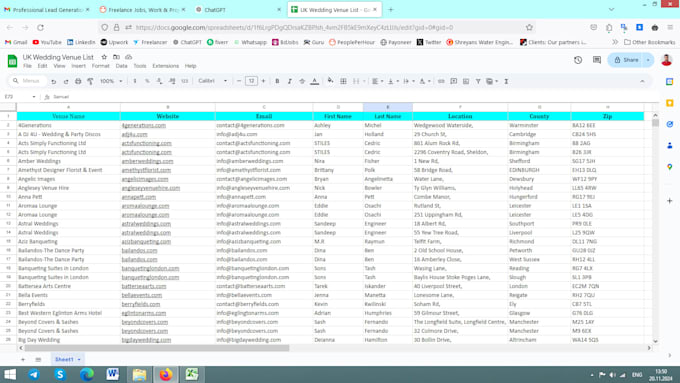The width and height of the screenshot is (680, 383).
Task: Open horizontal align dropdown
Action: tap(377, 81)
